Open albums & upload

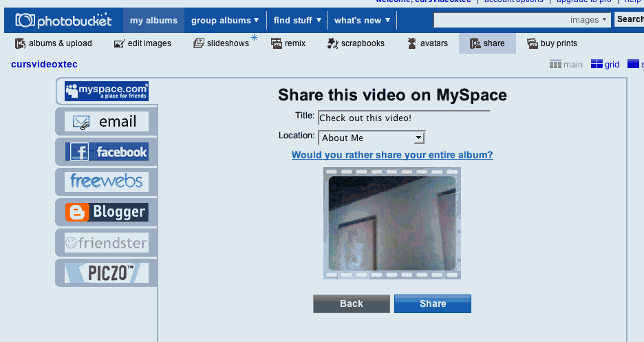54,43
